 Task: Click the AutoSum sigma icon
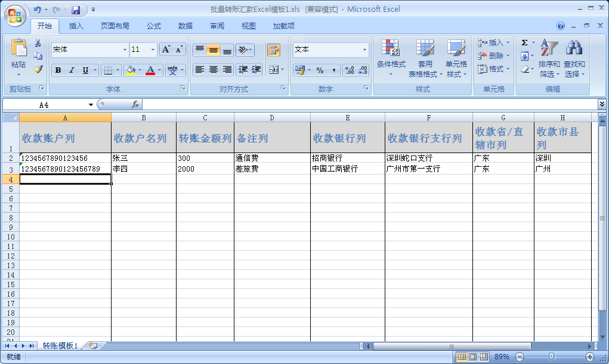pos(524,43)
